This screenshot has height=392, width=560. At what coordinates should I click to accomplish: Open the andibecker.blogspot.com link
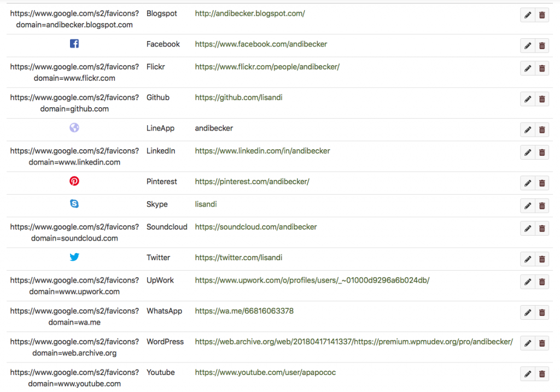click(249, 13)
